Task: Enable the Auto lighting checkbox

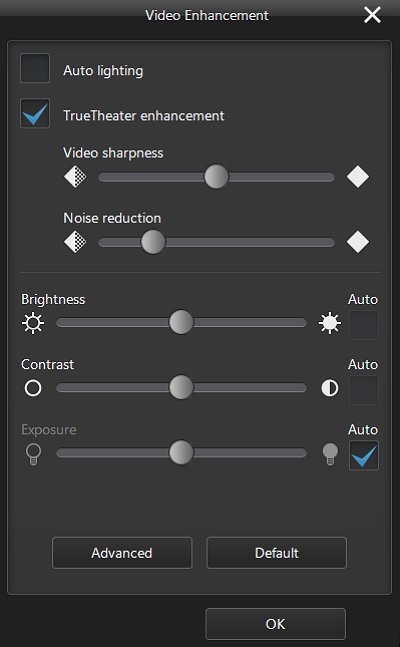Action: (x=35, y=68)
